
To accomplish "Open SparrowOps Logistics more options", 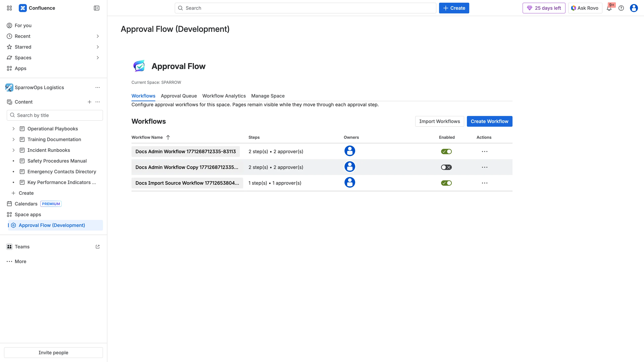I will pos(97,87).
